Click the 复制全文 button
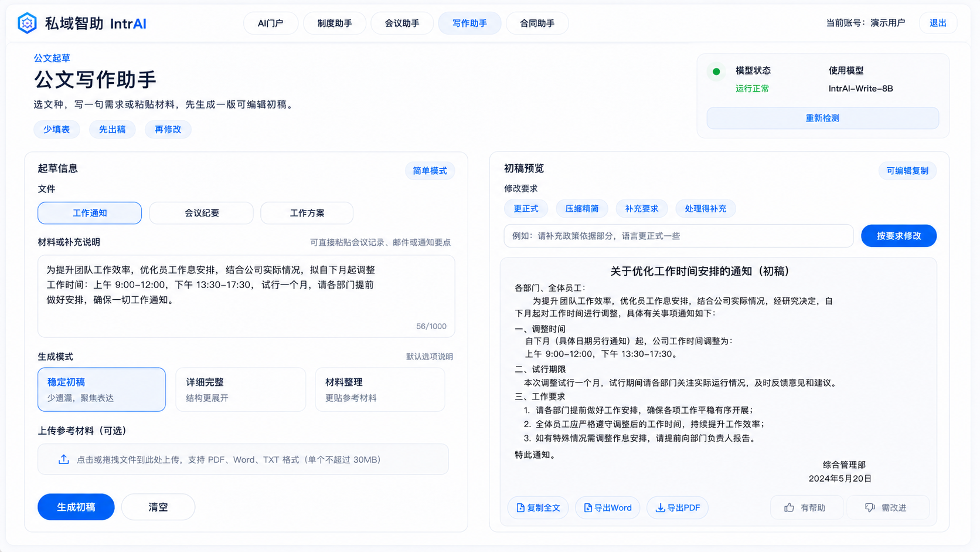The image size is (980, 552). [538, 508]
